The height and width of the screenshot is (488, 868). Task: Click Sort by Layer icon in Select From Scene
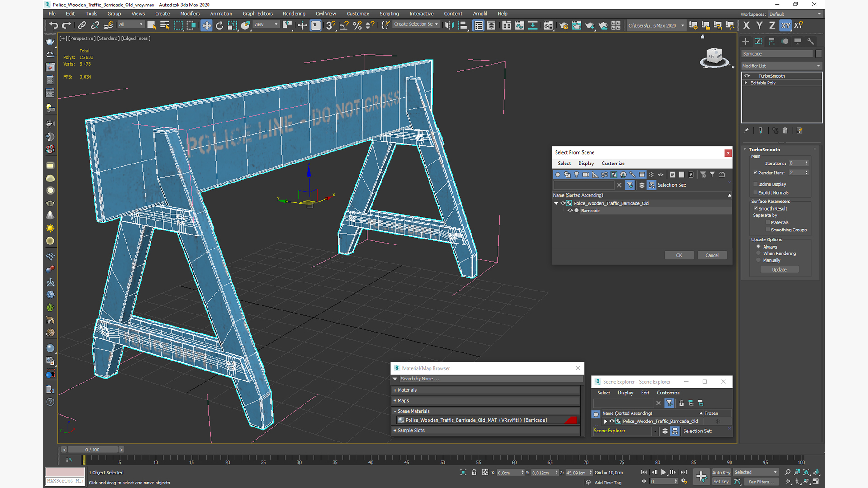coord(642,185)
